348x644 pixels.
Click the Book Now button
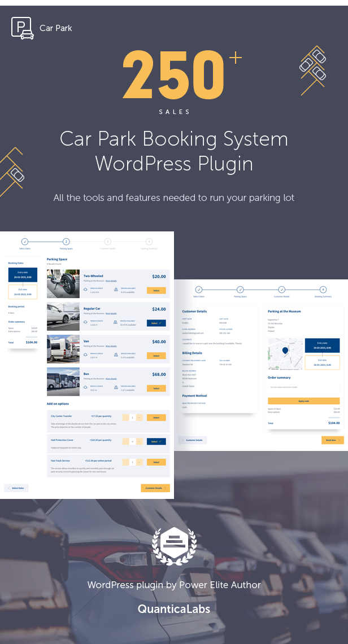[x=332, y=440]
